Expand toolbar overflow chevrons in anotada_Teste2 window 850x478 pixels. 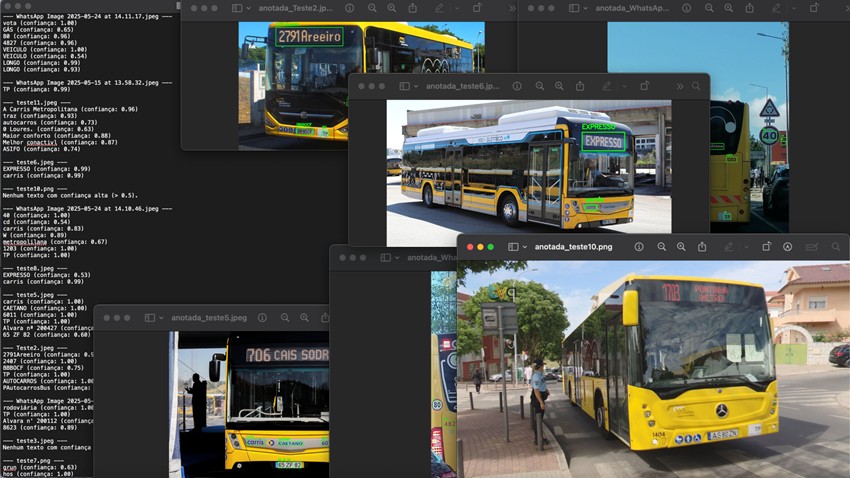pyautogui.click(x=512, y=8)
